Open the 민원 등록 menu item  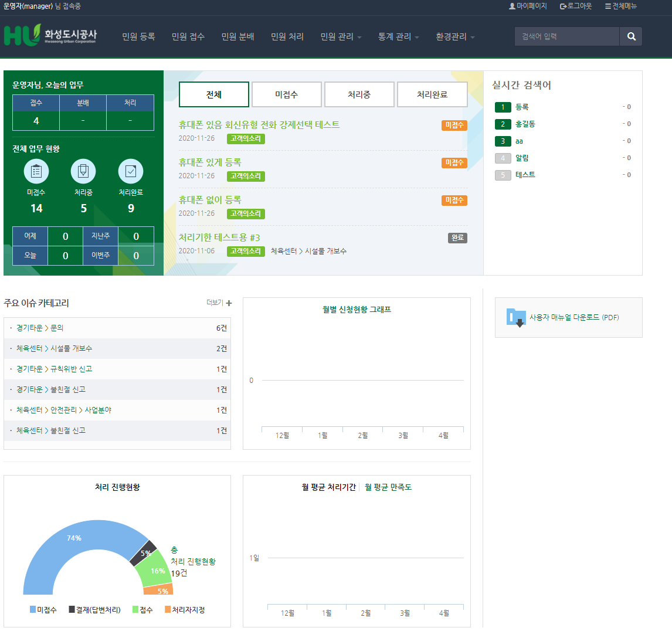pyautogui.click(x=138, y=36)
